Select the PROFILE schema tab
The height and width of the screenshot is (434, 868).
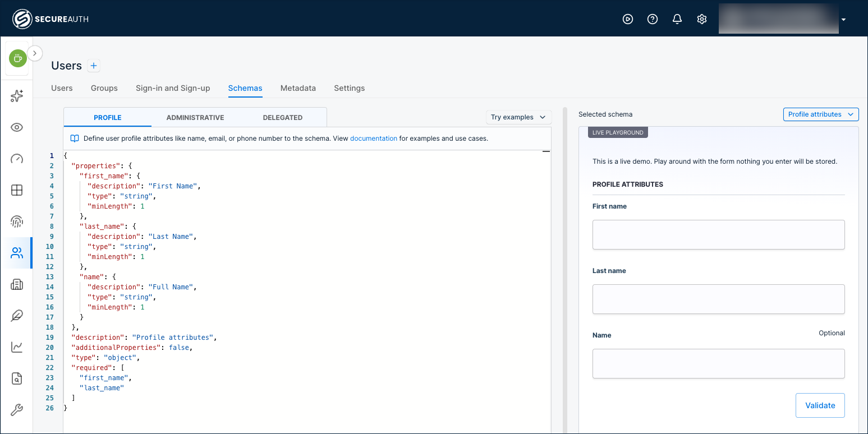pos(108,117)
